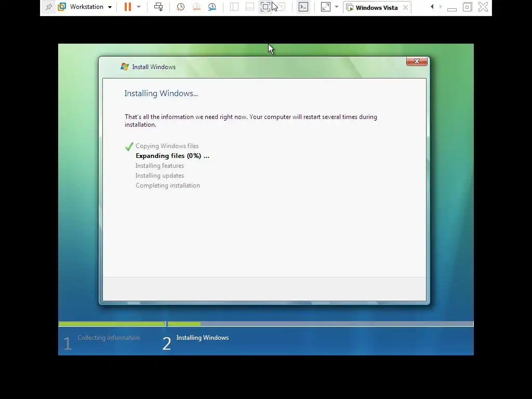532x399 pixels.
Task: Close the Windows Vista tab
Action: (405, 7)
